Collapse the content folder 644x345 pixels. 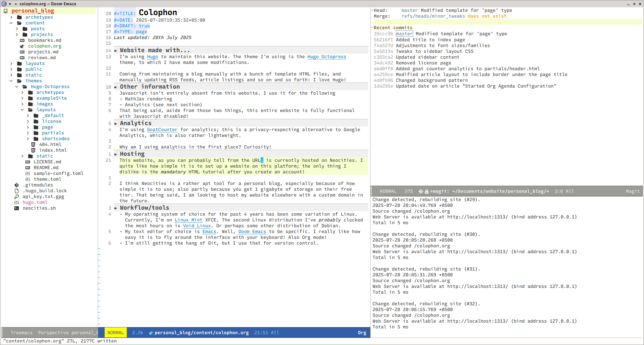tap(11, 23)
